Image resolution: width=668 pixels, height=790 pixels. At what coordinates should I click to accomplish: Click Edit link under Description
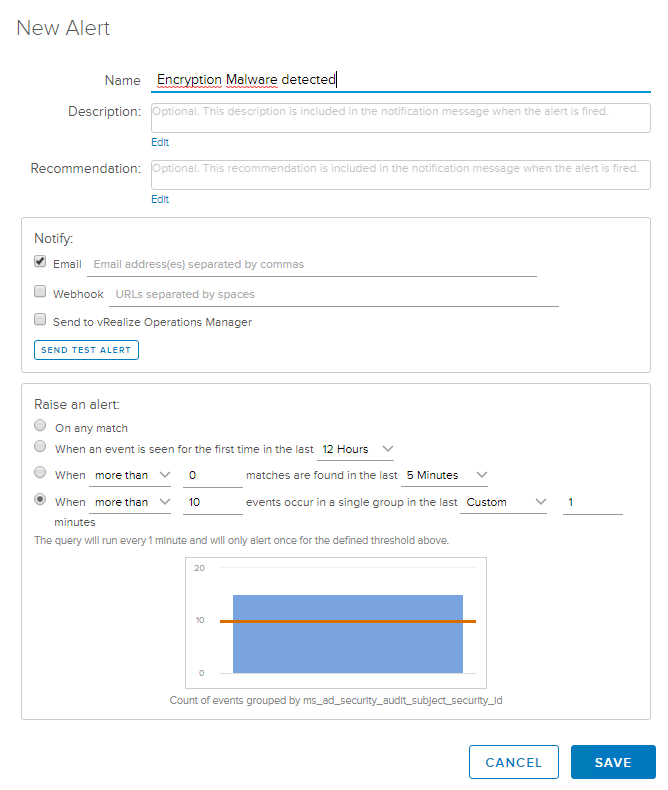(160, 143)
